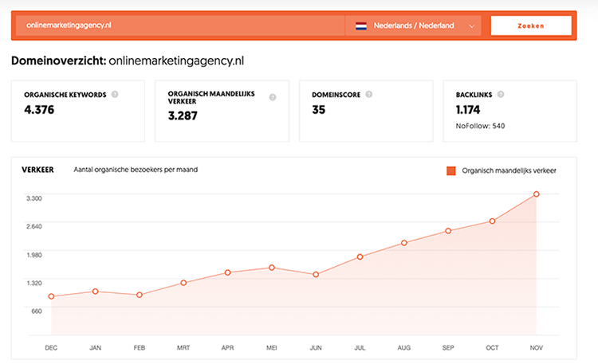
Task: Expand the country selector chevron arrow
Action: [x=472, y=26]
